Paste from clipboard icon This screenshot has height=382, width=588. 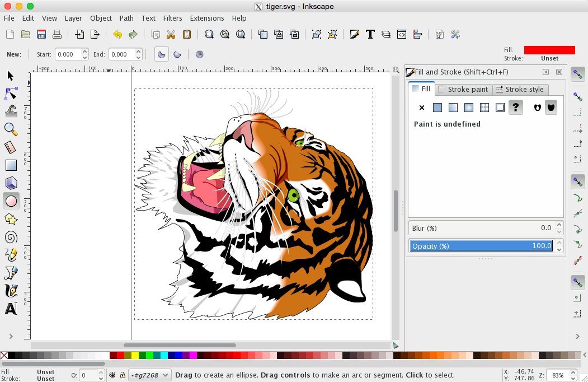[187, 35]
